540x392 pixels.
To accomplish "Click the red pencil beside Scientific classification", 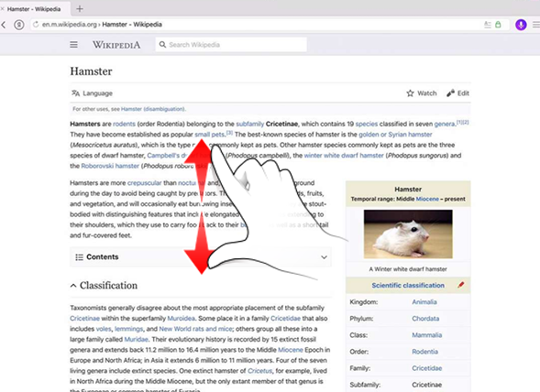I will 461,285.
